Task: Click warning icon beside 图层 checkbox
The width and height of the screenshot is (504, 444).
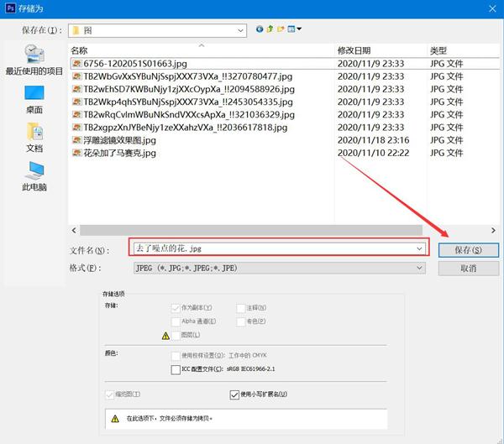Action: click(165, 336)
